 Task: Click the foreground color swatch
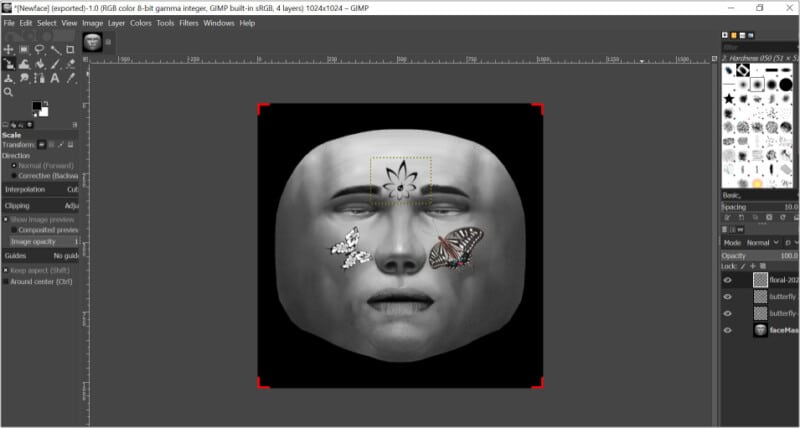[x=37, y=105]
